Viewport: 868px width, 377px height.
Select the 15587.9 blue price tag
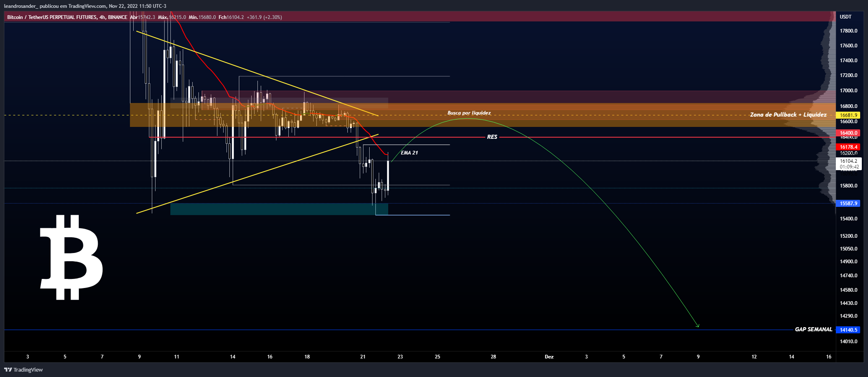pos(848,204)
